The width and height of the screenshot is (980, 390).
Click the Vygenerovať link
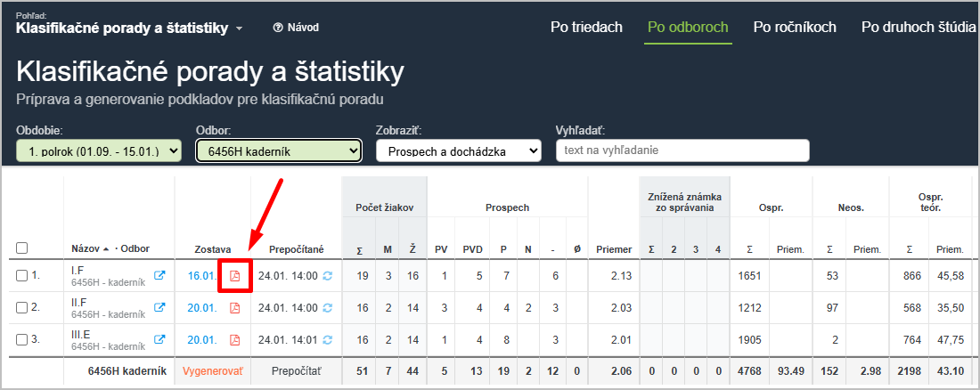pos(212,370)
